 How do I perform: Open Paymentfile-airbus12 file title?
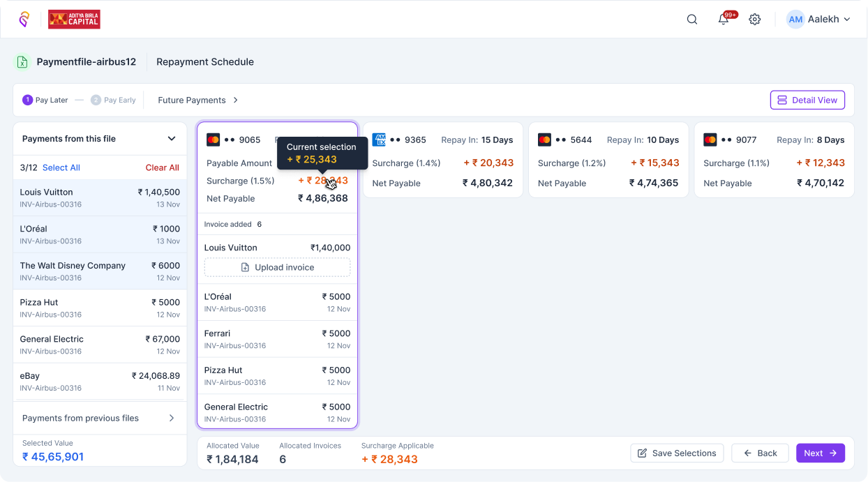(x=87, y=62)
